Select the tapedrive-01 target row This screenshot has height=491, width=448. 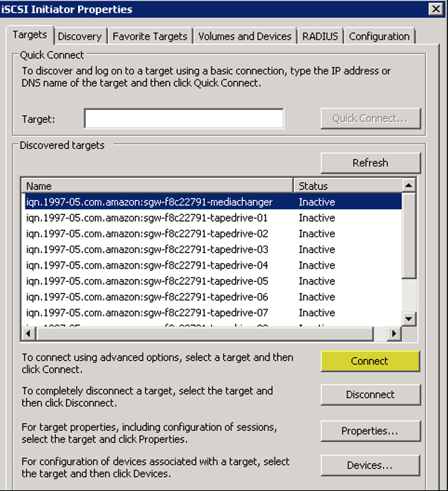214,218
